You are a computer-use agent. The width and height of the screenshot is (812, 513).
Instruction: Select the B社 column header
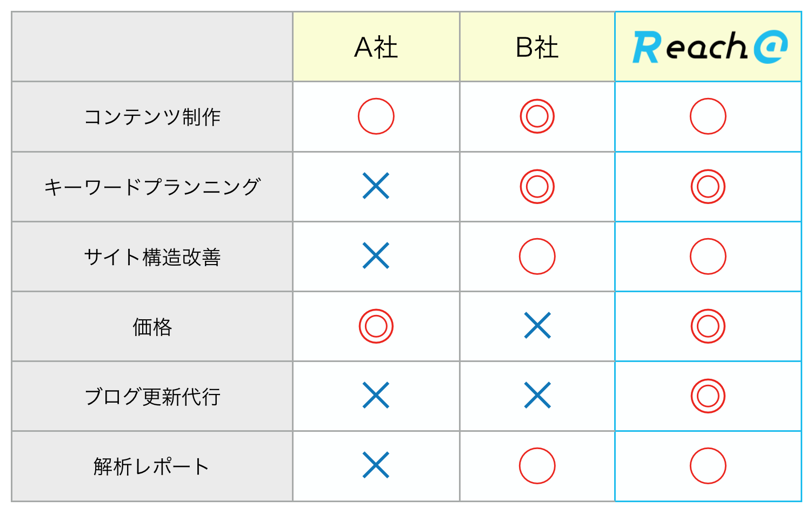[x=537, y=47]
